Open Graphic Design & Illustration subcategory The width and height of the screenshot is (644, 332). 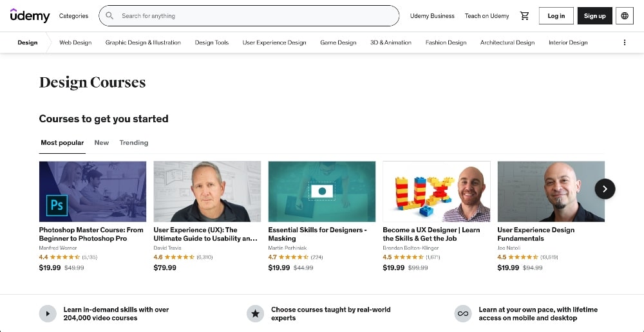(x=143, y=42)
